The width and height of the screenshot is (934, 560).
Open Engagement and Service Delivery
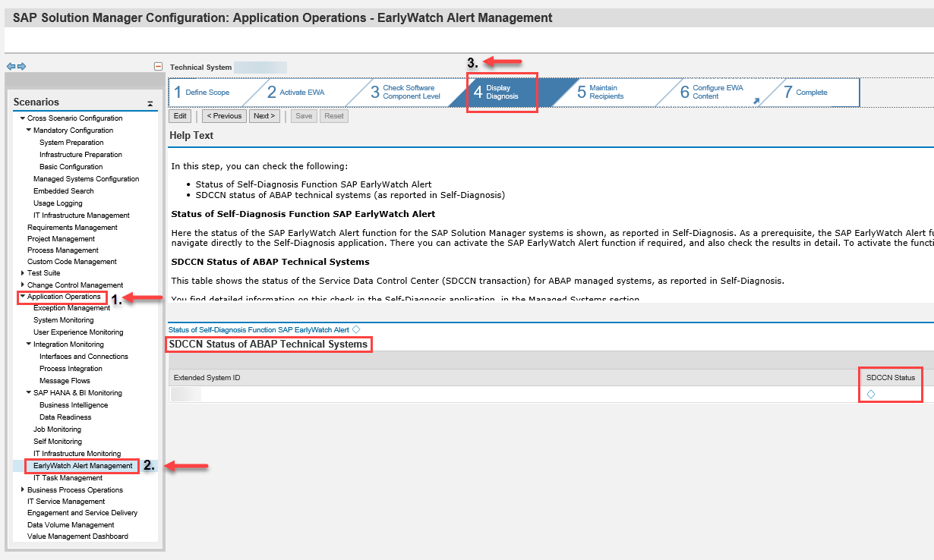click(83, 513)
